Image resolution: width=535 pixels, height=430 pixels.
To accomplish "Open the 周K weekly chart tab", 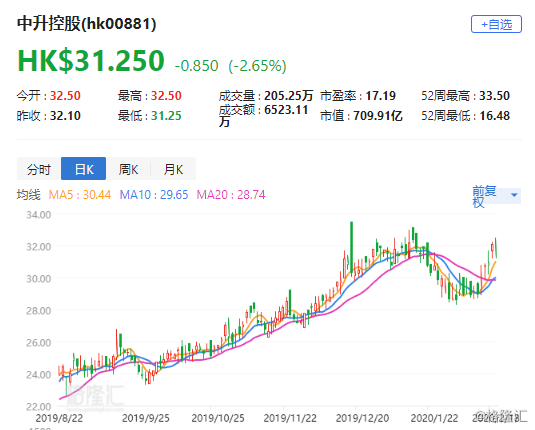I will click(128, 169).
